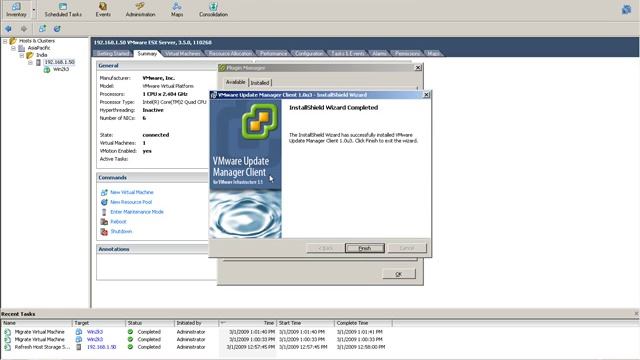Open the Administration view

click(140, 10)
